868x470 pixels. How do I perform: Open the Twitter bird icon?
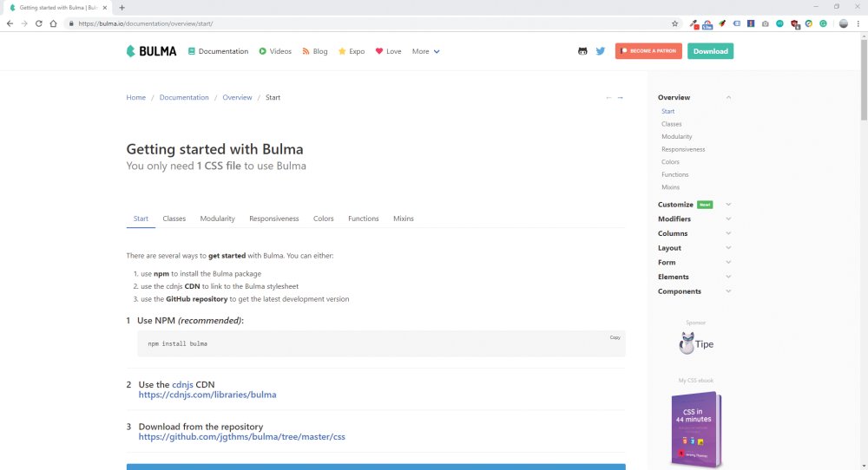tap(600, 51)
